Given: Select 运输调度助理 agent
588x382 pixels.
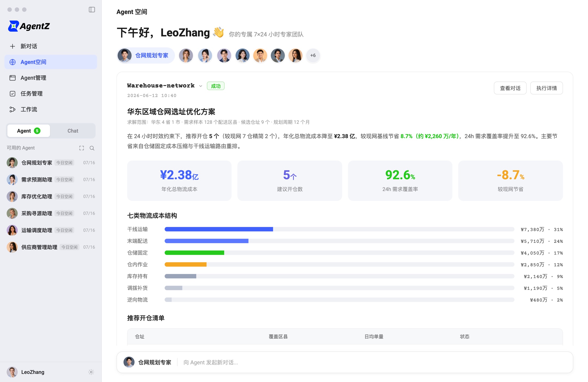Looking at the screenshot, I should [51, 230].
